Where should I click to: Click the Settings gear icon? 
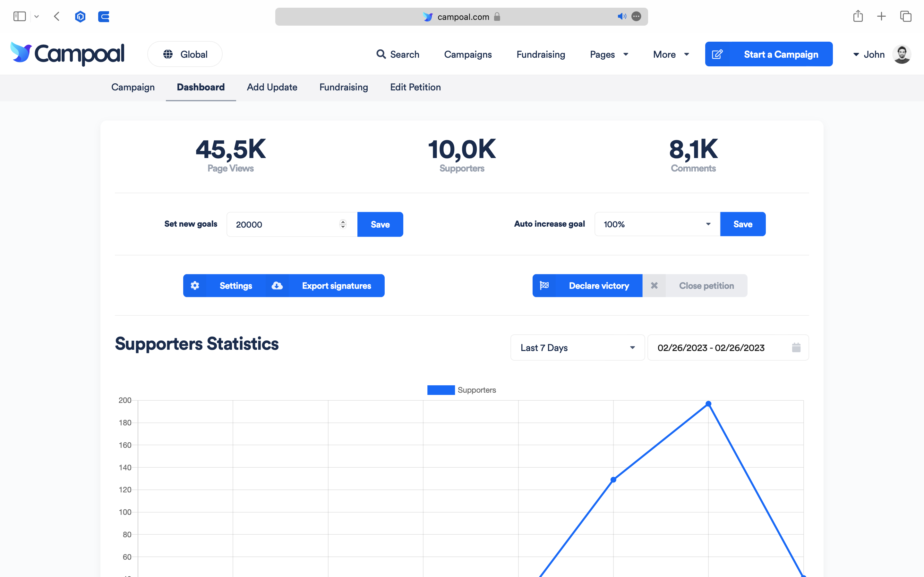195,285
